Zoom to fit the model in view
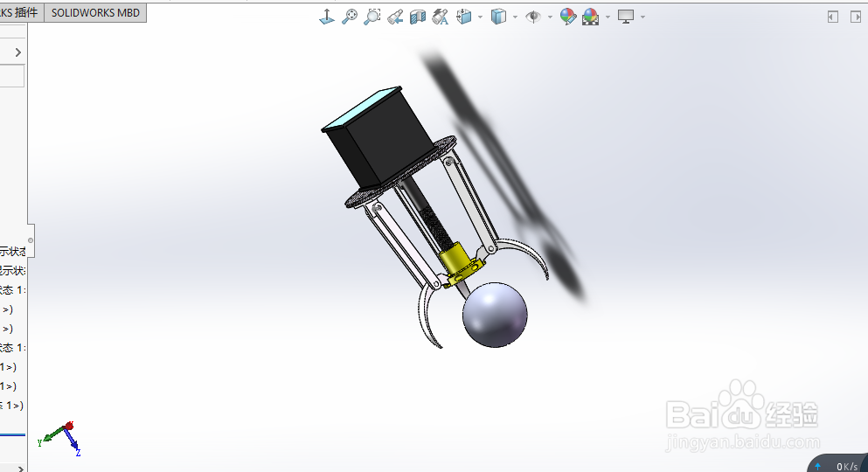Image resolution: width=868 pixels, height=472 pixels. 350,17
